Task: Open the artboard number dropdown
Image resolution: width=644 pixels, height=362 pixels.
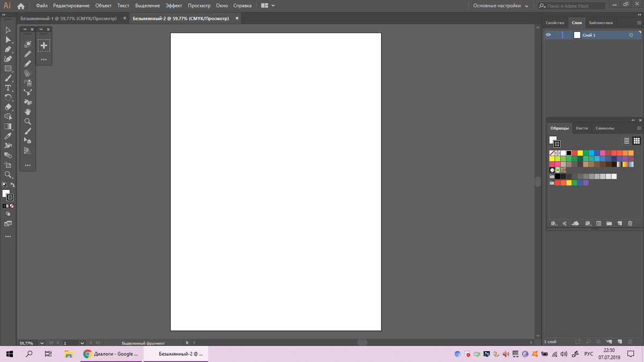Action: tap(82, 343)
